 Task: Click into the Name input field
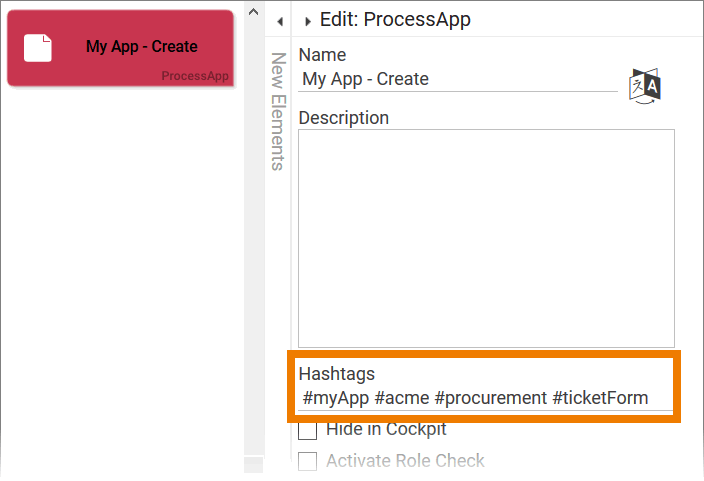(x=458, y=80)
